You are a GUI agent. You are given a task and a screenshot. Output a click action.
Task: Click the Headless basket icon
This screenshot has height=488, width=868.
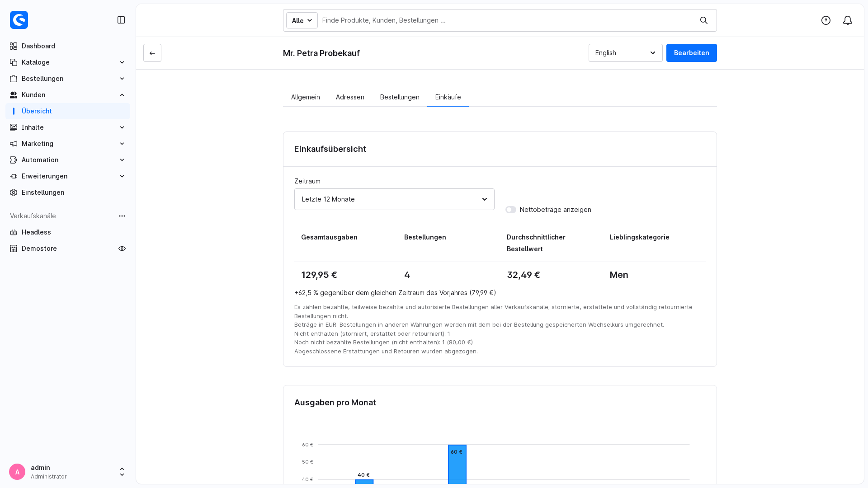[14, 232]
